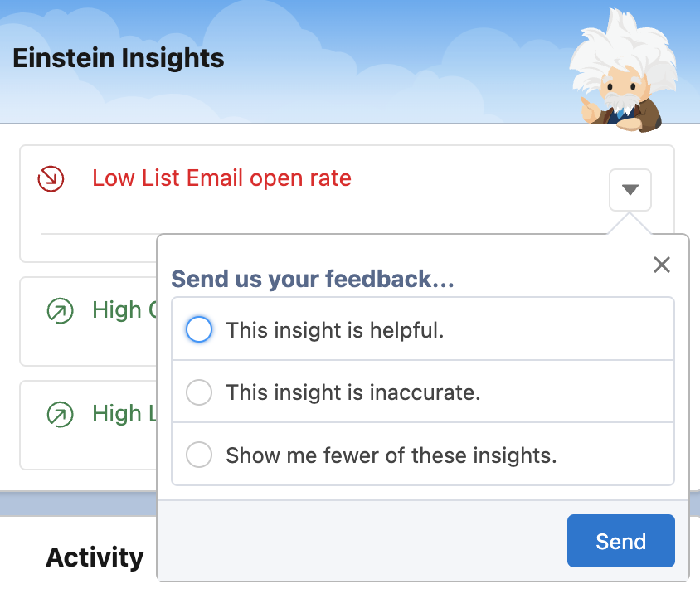Viewport: 700px width, 589px height.
Task: Click the divider line under 'Low List Email'
Action: pos(98,234)
